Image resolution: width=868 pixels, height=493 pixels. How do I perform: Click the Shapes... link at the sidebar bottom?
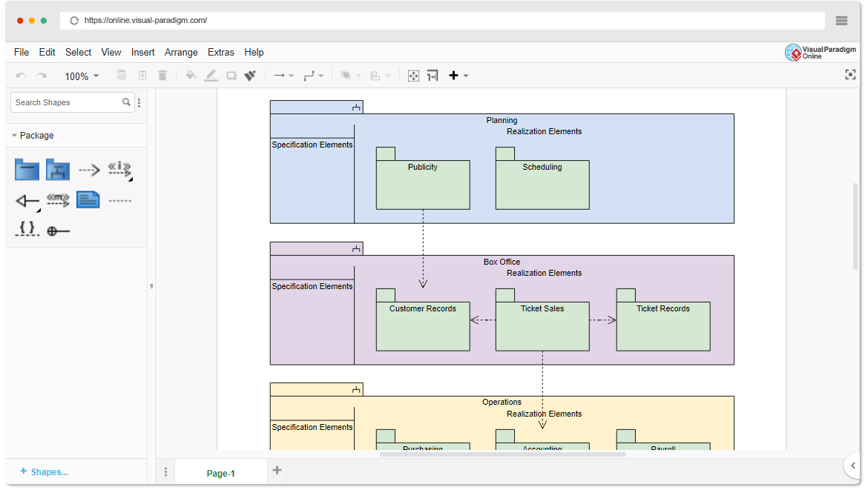pyautogui.click(x=45, y=472)
